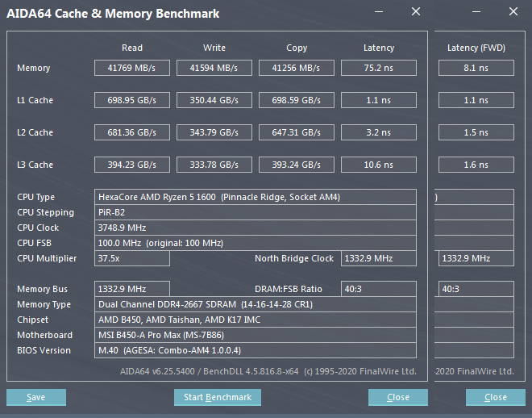The height and width of the screenshot is (418, 532).
Task: Click Latency (FWD) memory value 8.1 ns
Action: pos(476,68)
